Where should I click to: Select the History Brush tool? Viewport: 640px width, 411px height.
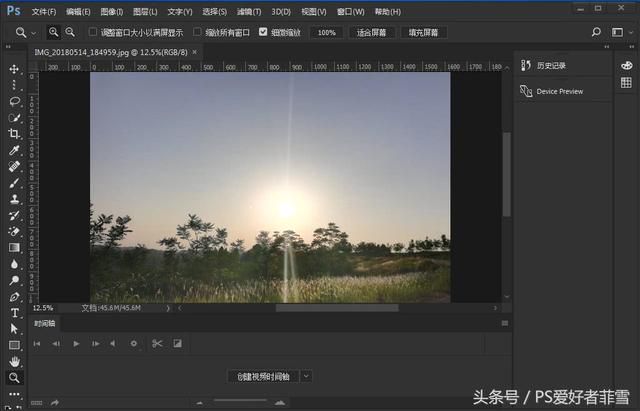[14, 215]
